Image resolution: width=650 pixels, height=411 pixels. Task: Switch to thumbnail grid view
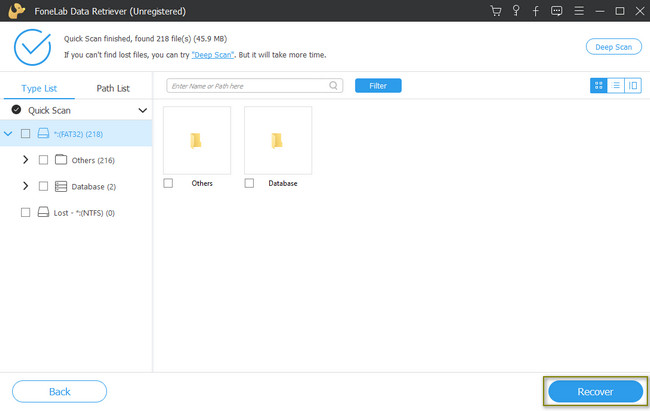pos(598,85)
